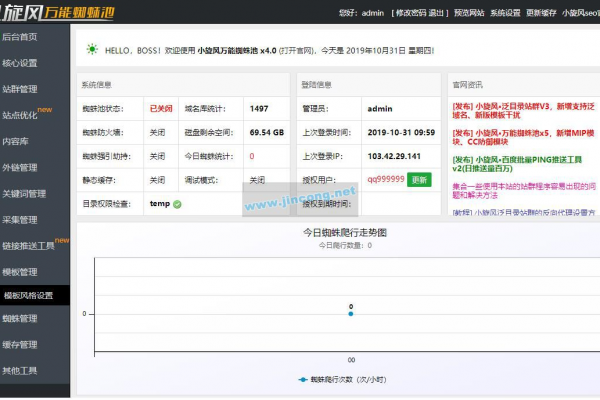Expand the 站群管理 sidebar menu

pyautogui.click(x=20, y=89)
